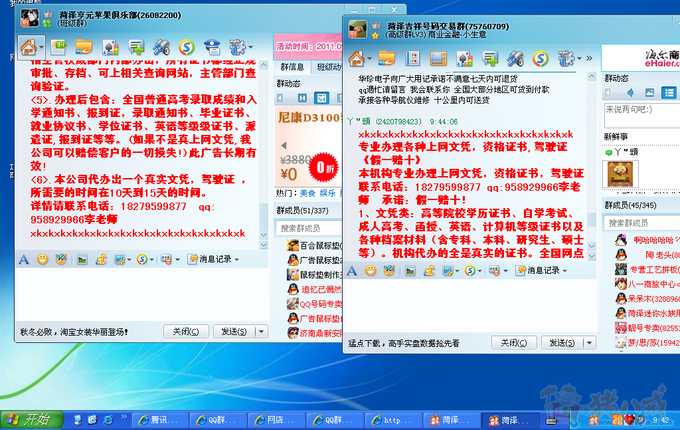Open 美食 hot link in 苹果俱乐部 sidebar
This screenshot has width=680, height=430.
(x=307, y=193)
